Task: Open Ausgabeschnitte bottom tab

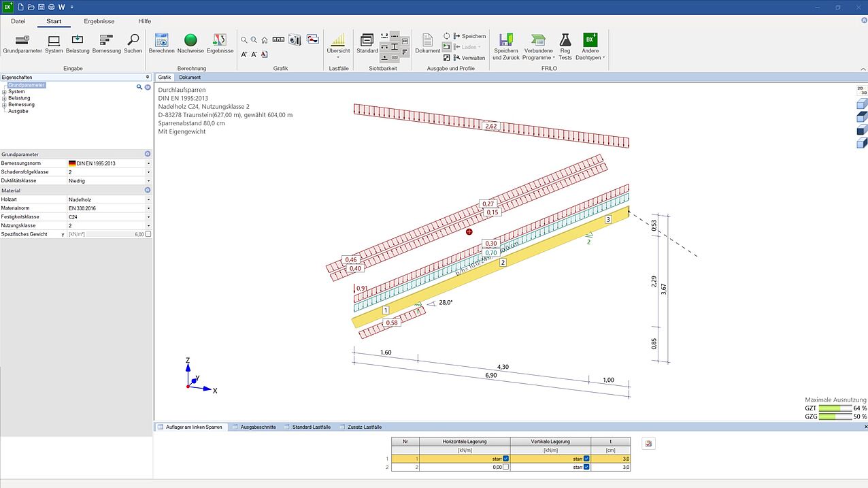Action: click(254, 427)
